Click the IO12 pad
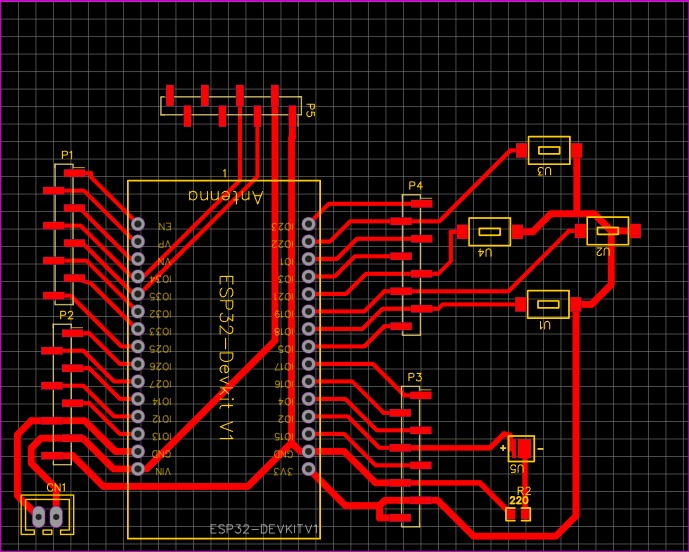The image size is (689, 552). coord(138,416)
